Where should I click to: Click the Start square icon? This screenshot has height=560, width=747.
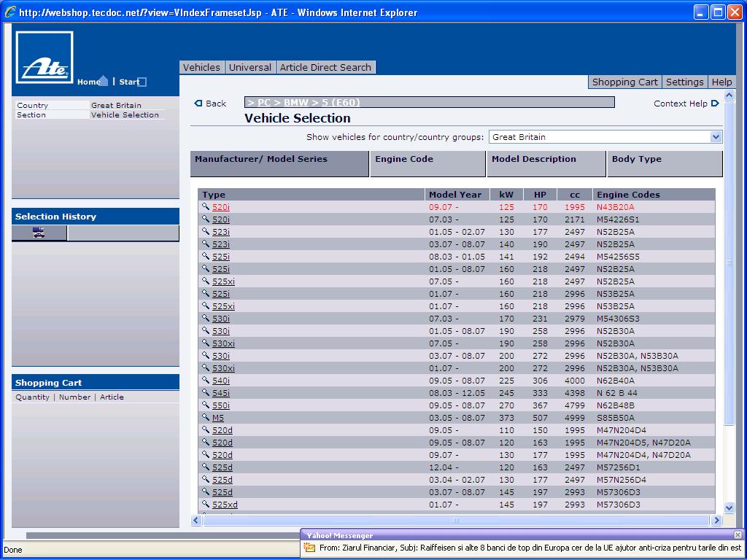142,82
